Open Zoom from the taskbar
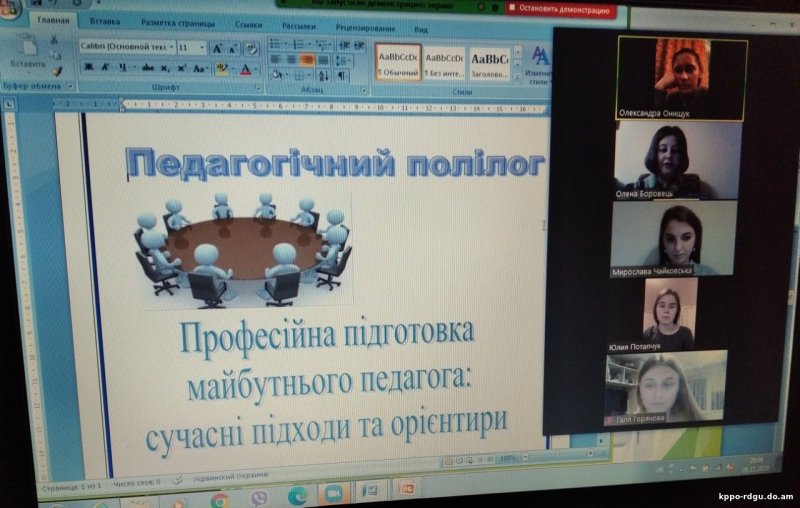The image size is (800, 508). pos(334,493)
